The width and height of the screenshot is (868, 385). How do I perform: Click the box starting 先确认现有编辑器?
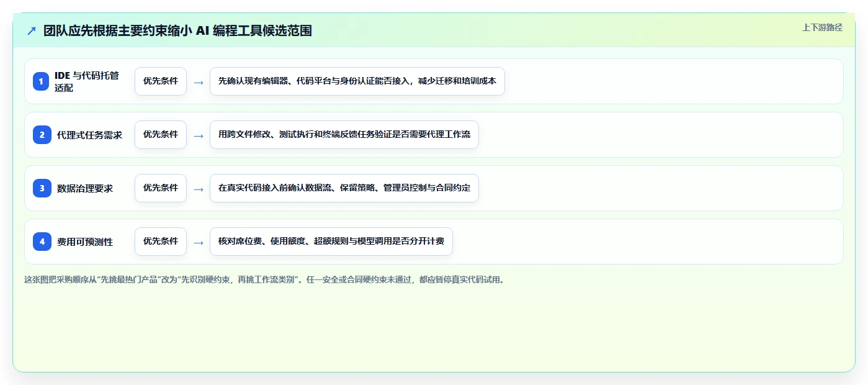tap(357, 81)
